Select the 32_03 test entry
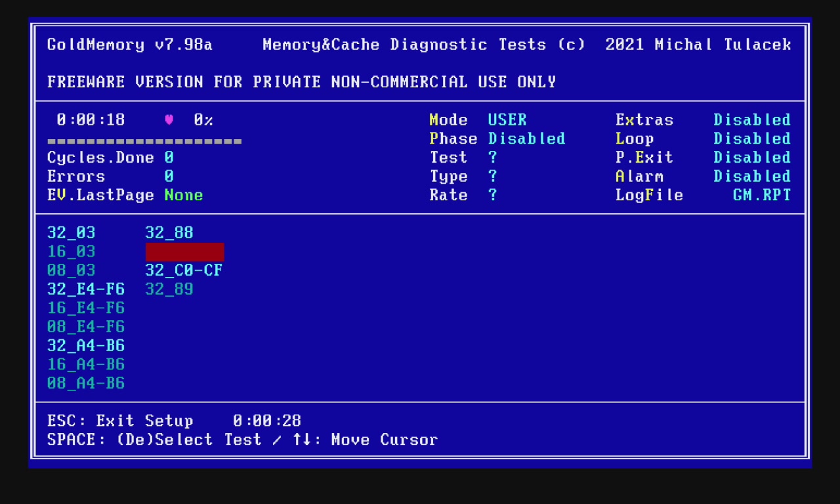The width and height of the screenshot is (840, 504). pos(71,233)
